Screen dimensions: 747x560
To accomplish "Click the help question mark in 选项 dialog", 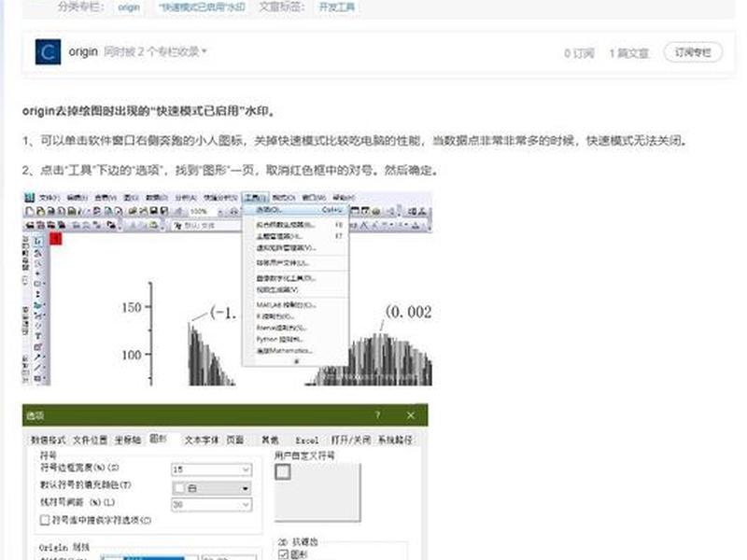I will pyautogui.click(x=377, y=415).
